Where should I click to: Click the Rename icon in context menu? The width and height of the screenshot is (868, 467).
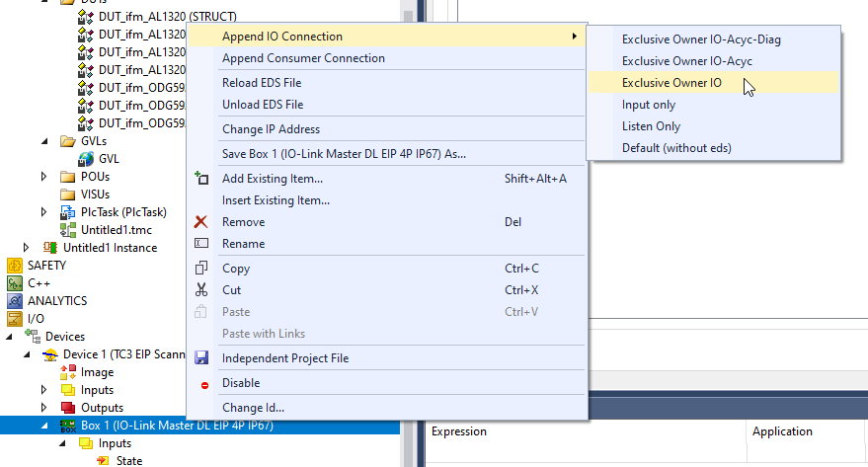click(x=200, y=244)
